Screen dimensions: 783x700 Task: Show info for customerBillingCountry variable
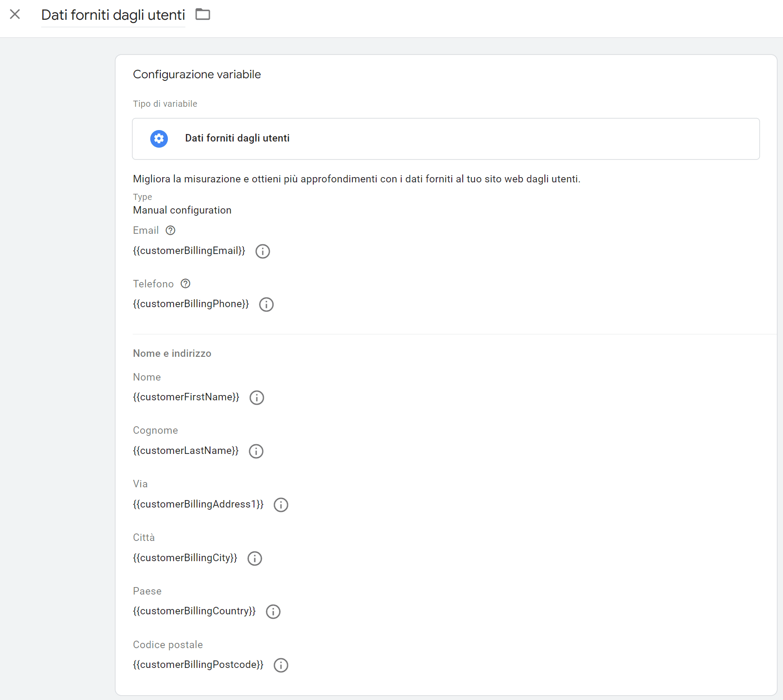pos(273,612)
